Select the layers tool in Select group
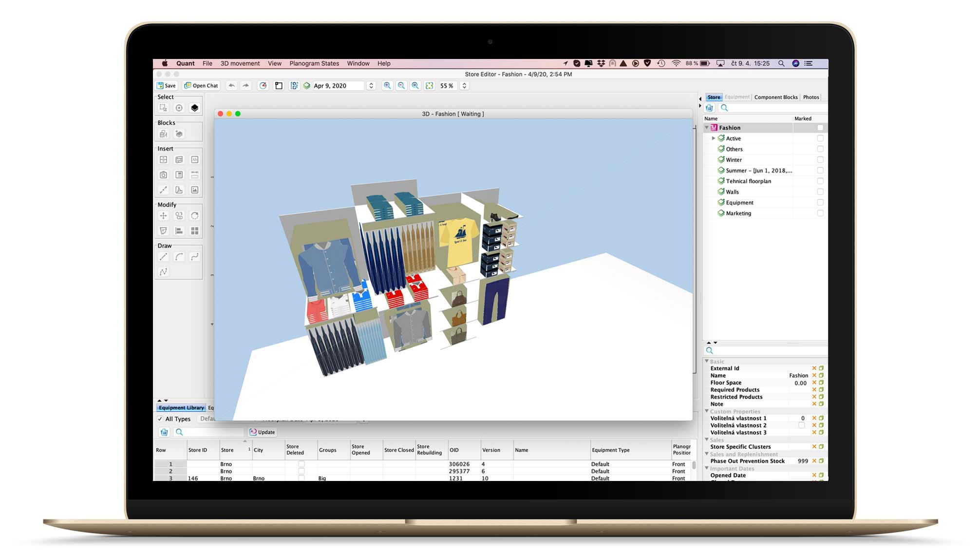Screen dimensions: 980x557 pyautogui.click(x=194, y=108)
